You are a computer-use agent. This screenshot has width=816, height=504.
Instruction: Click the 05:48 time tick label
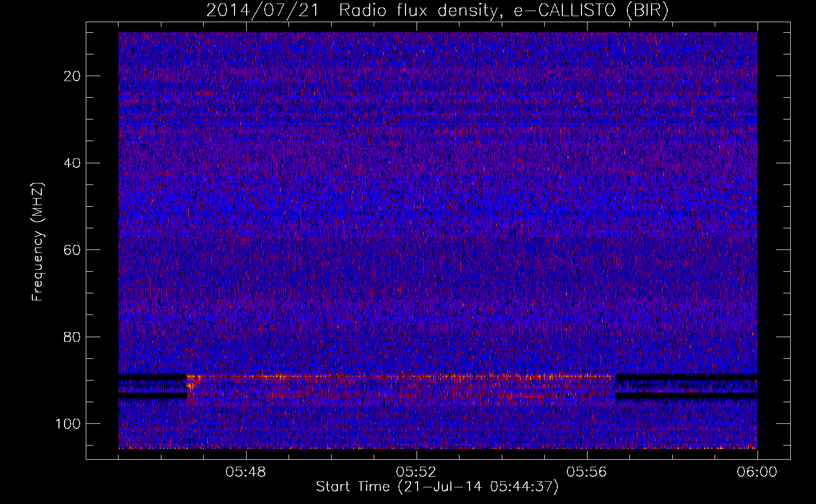(x=246, y=472)
